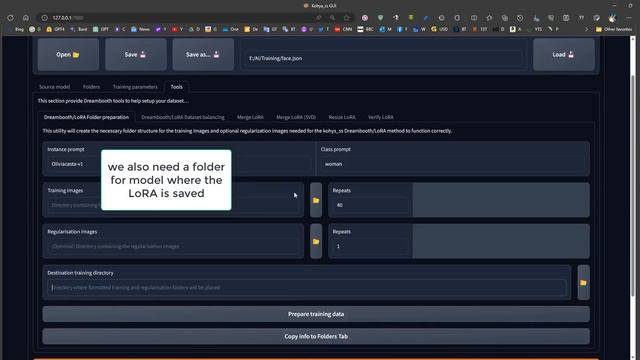The height and width of the screenshot is (360, 640).
Task: Open Dreambooth/LoRA Dataset balancing tab
Action: [x=183, y=117]
